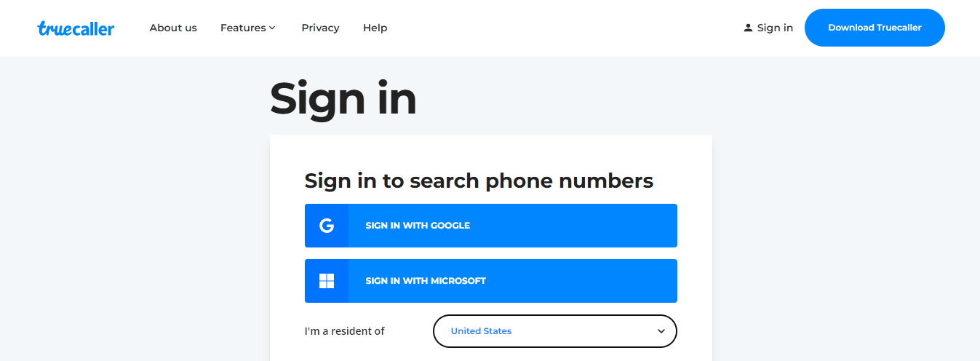980x361 pixels.
Task: Sign in with Google
Action: click(x=491, y=226)
